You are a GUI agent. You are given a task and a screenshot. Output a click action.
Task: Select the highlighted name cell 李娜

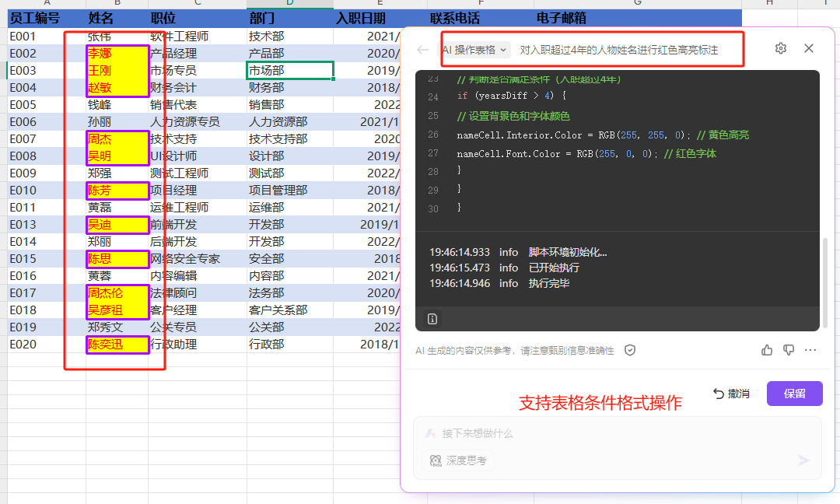[117, 54]
